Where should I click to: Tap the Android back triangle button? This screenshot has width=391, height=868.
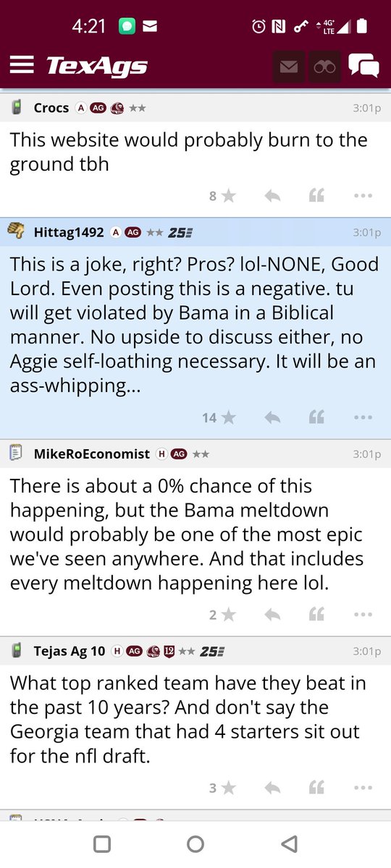[289, 843]
